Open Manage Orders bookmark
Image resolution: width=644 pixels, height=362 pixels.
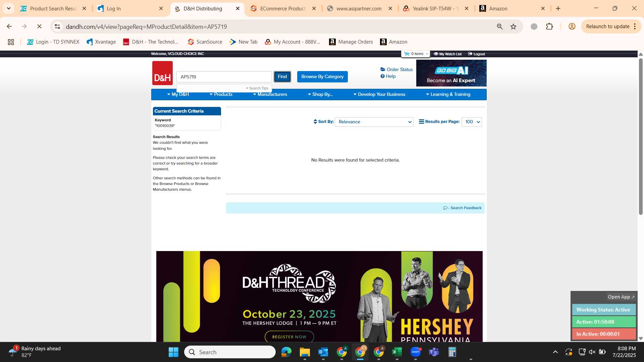(351, 42)
